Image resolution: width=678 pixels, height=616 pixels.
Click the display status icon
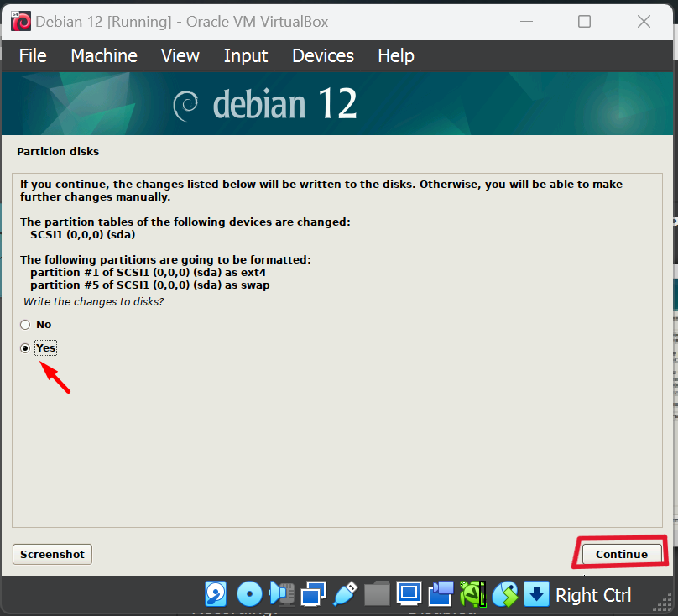point(409,594)
